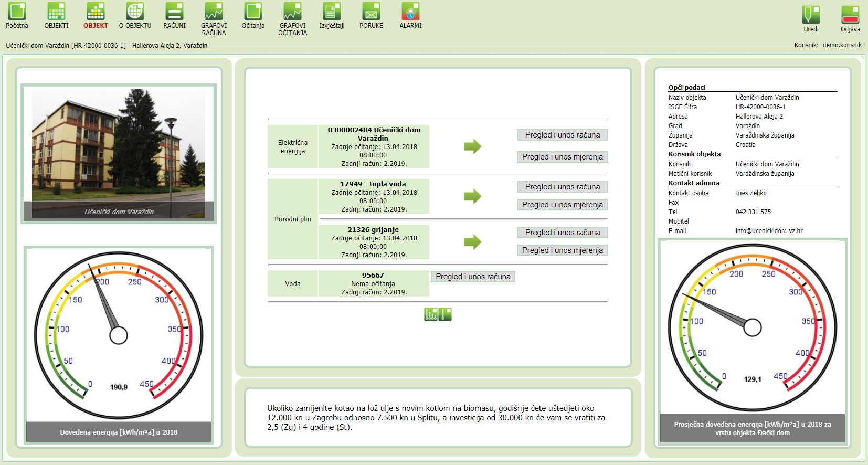The height and width of the screenshot is (465, 868).
Task: Open the Očitanja icon
Action: pyautogui.click(x=253, y=12)
